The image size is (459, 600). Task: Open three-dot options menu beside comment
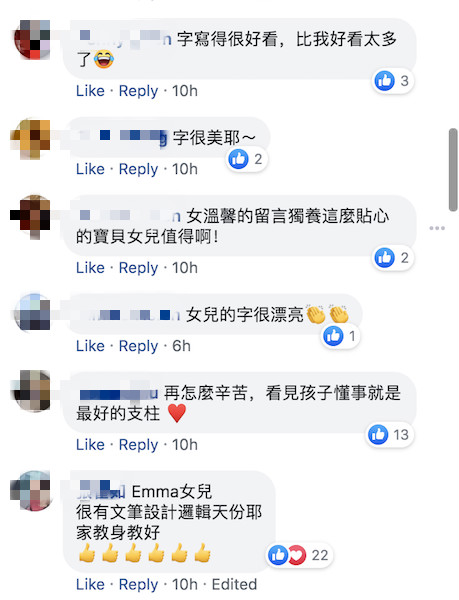[437, 228]
